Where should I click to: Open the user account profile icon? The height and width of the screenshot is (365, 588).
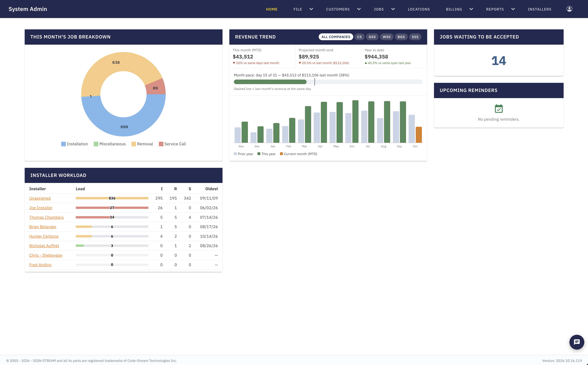pos(569,9)
